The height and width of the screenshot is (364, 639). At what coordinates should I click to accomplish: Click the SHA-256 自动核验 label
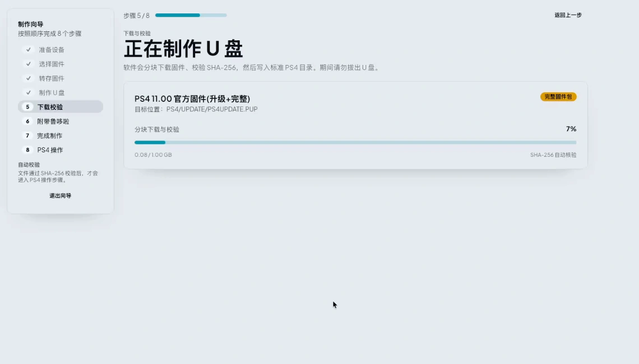[x=553, y=155]
